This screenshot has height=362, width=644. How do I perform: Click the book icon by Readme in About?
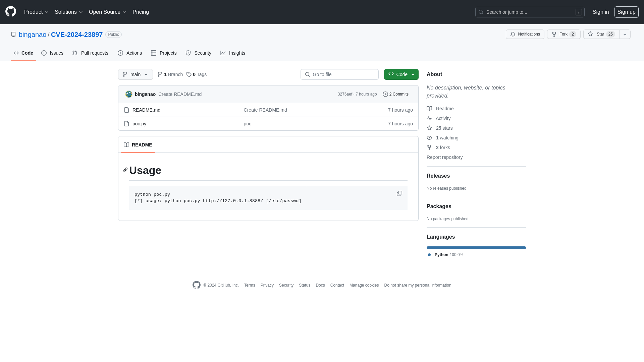point(429,109)
